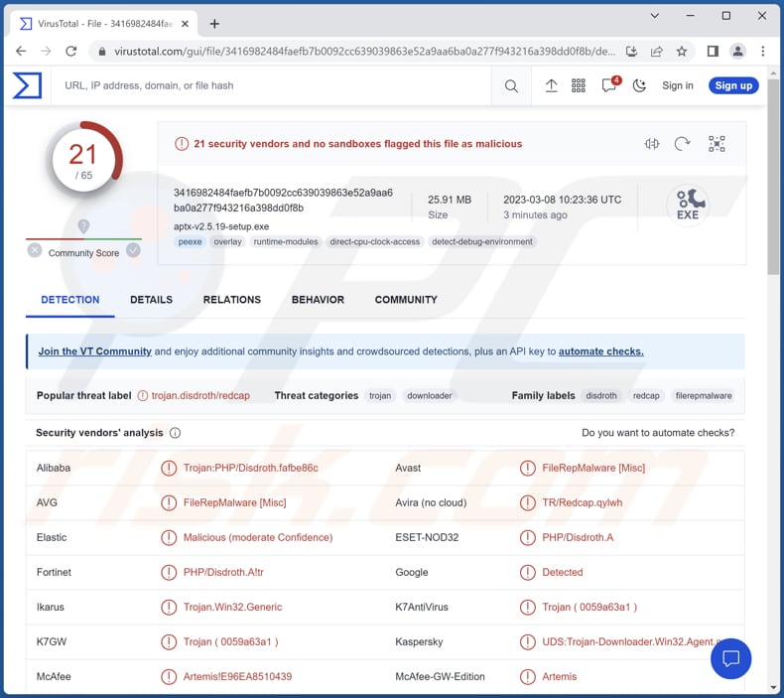Click the VirusTotal logo icon

[x=27, y=85]
